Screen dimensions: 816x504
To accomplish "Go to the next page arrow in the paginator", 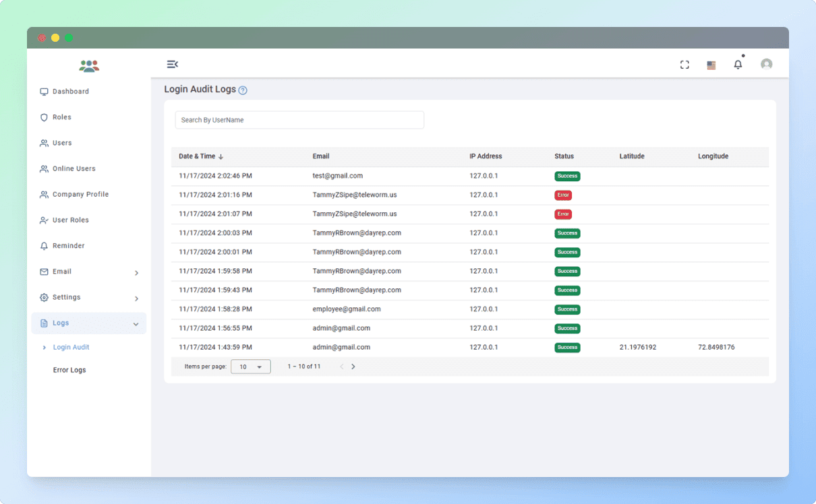I will 353,367.
